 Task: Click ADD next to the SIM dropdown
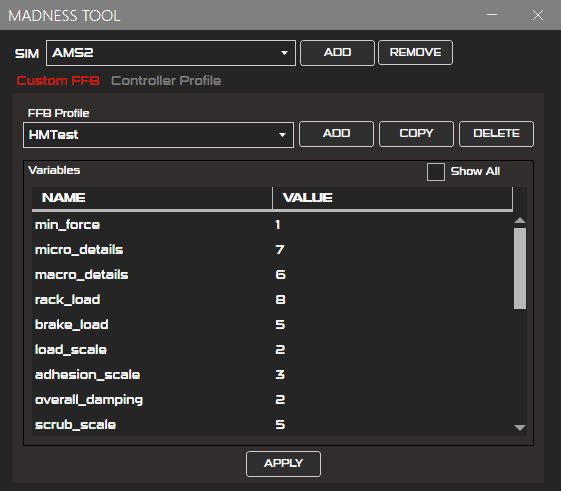pyautogui.click(x=337, y=53)
